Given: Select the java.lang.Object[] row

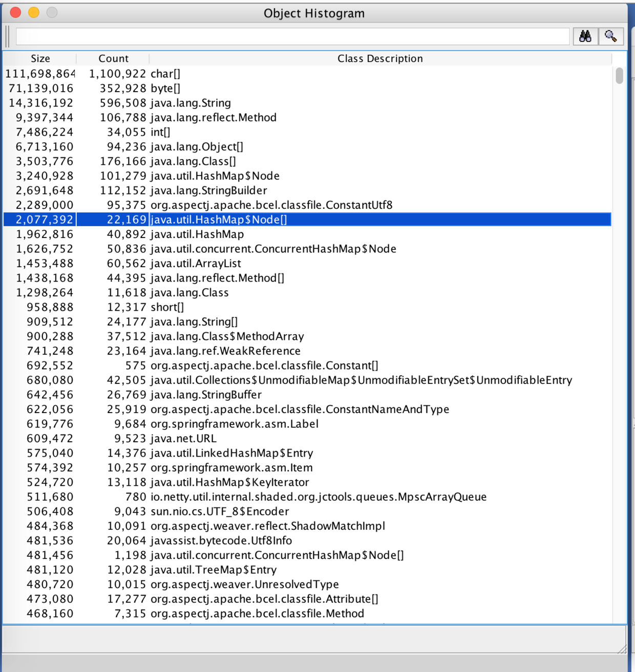Looking at the screenshot, I should [x=307, y=146].
